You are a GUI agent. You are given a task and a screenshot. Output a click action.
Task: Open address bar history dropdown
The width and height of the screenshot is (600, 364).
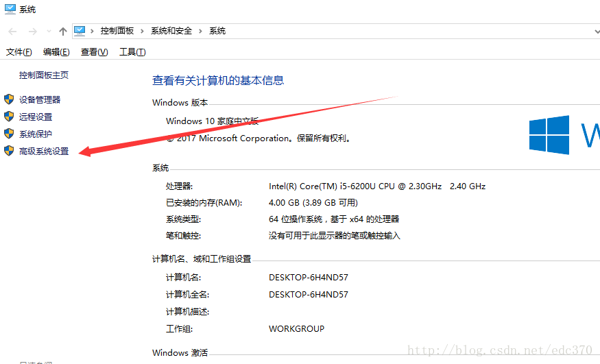pos(596,32)
